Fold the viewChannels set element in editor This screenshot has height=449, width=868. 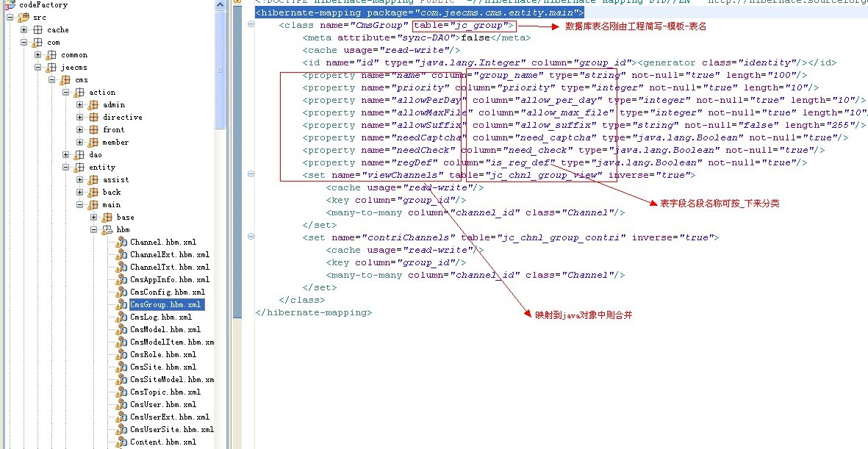(251, 174)
